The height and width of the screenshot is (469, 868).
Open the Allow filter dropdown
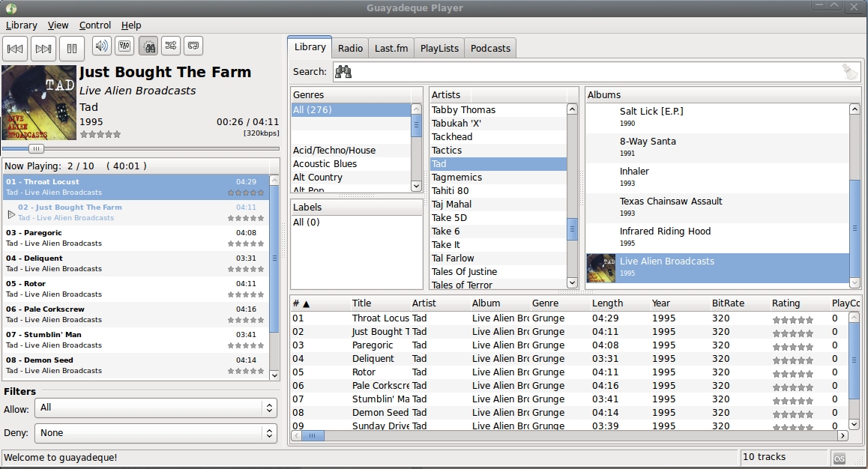tap(156, 408)
